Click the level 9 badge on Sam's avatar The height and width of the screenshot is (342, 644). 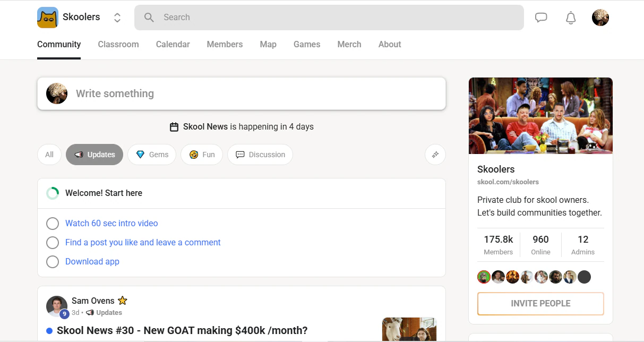(64, 314)
